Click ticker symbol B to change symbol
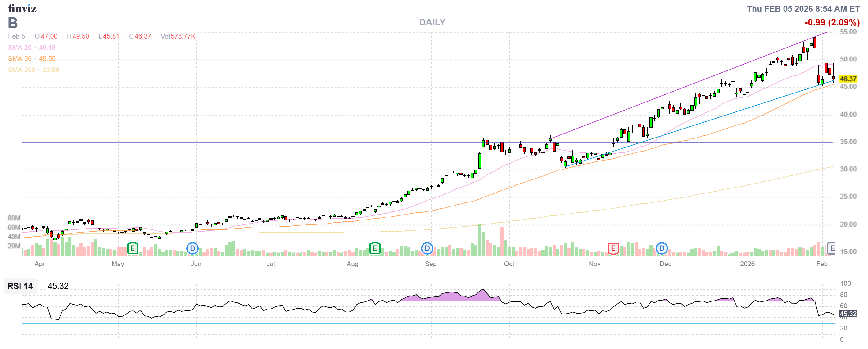 [12, 23]
